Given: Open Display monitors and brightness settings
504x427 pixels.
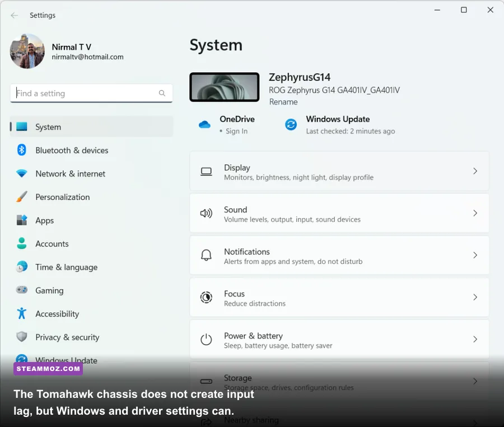Looking at the screenshot, I should tap(339, 171).
